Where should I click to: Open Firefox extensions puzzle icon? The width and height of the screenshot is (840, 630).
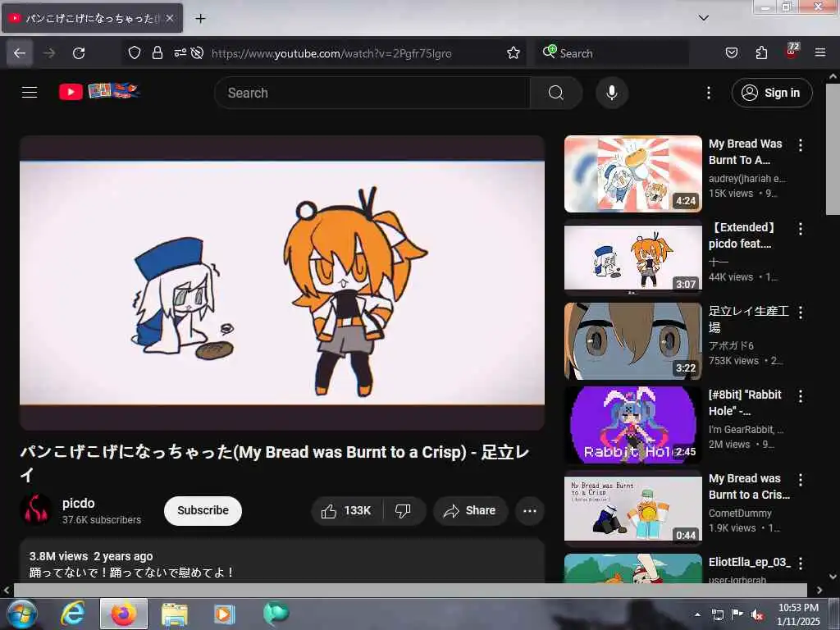[761, 53]
